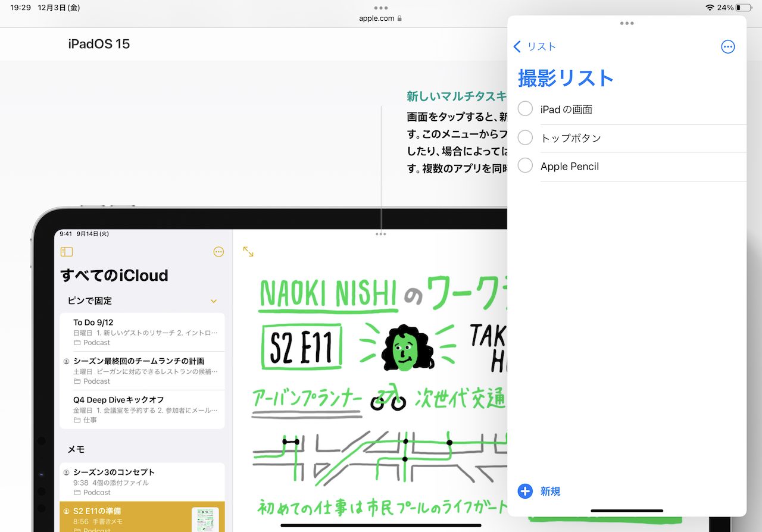Go back to リスト in Reminders
The height and width of the screenshot is (532, 762).
tap(535, 46)
